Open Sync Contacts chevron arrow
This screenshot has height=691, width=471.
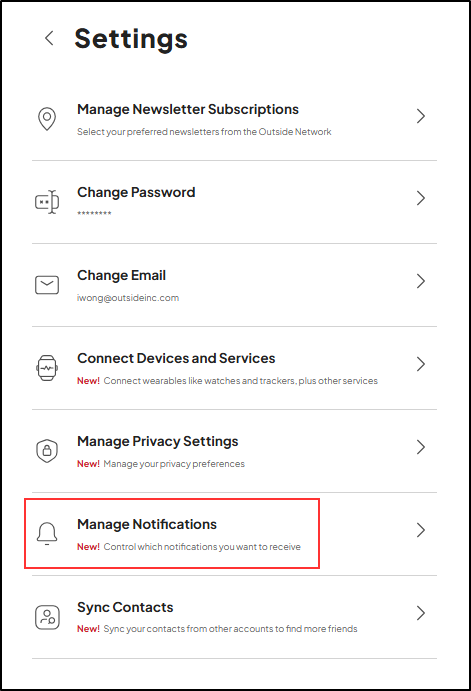tap(421, 613)
